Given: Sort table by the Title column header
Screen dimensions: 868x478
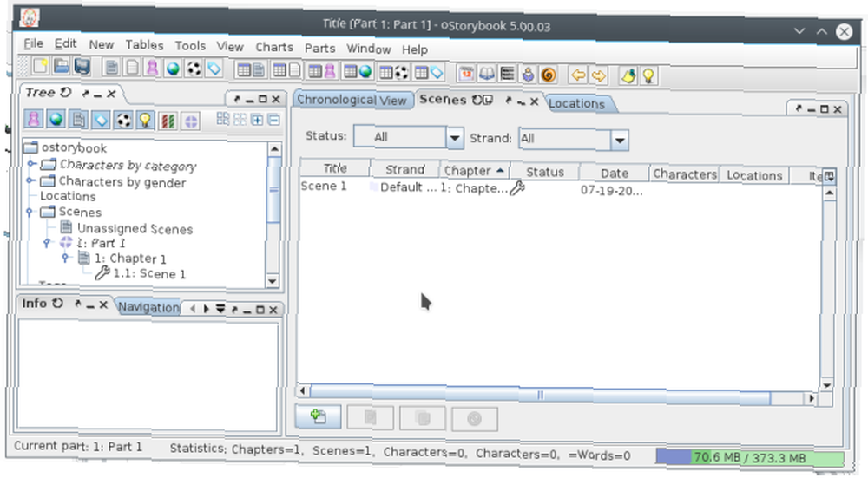Looking at the screenshot, I should point(335,168).
